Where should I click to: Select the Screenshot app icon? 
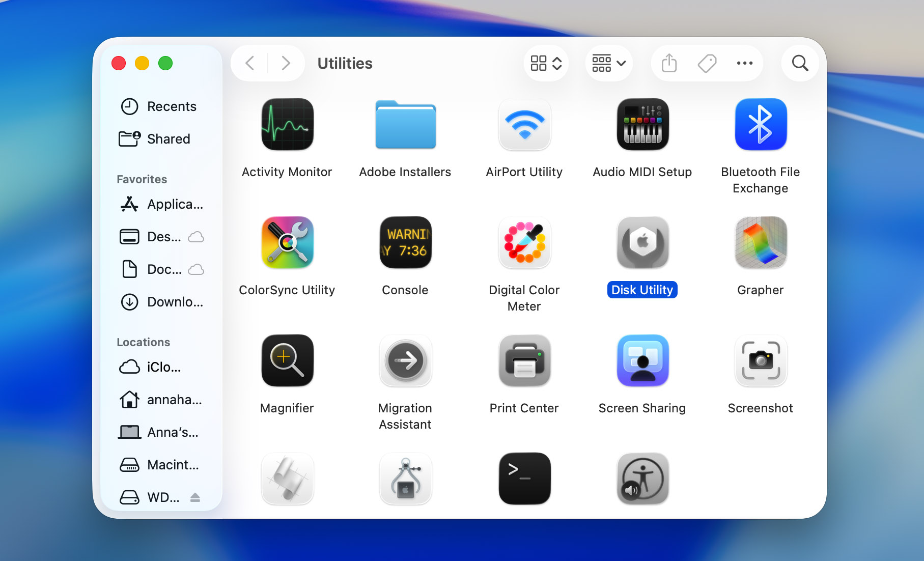(761, 360)
